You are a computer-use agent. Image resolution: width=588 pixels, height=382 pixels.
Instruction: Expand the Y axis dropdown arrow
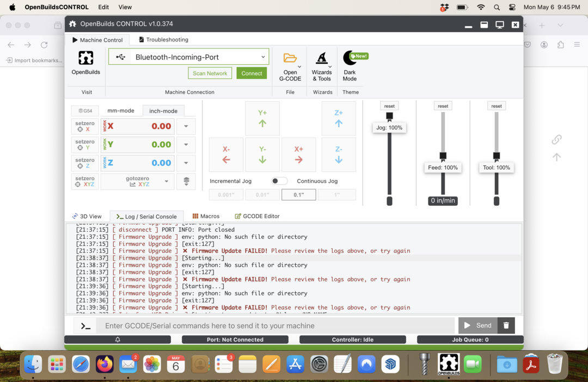(186, 145)
